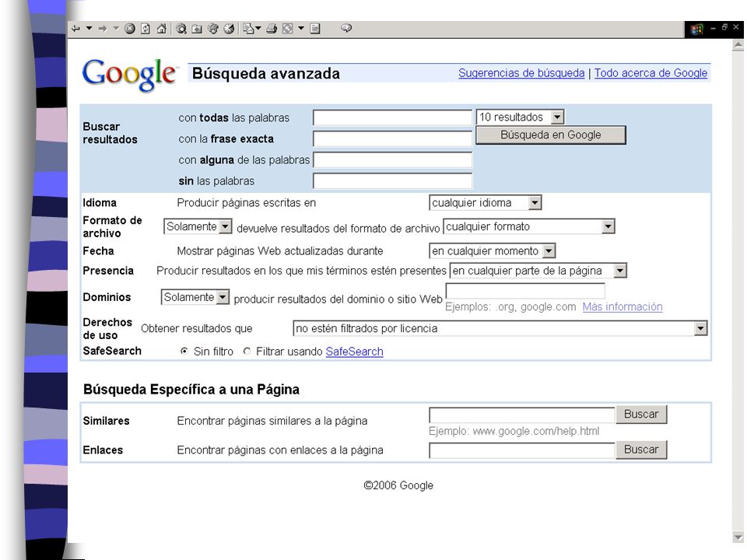Stop page loading with the Stop icon
This screenshot has width=747, height=560.
click(x=130, y=29)
